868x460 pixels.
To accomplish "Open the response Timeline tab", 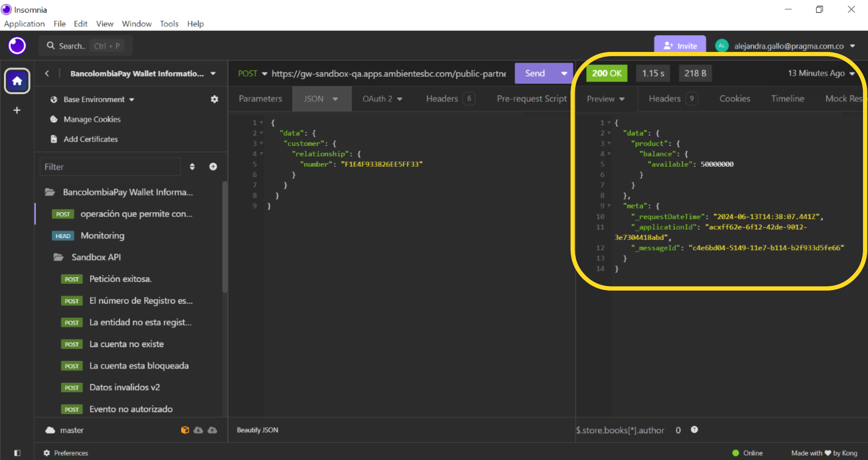I will point(788,99).
